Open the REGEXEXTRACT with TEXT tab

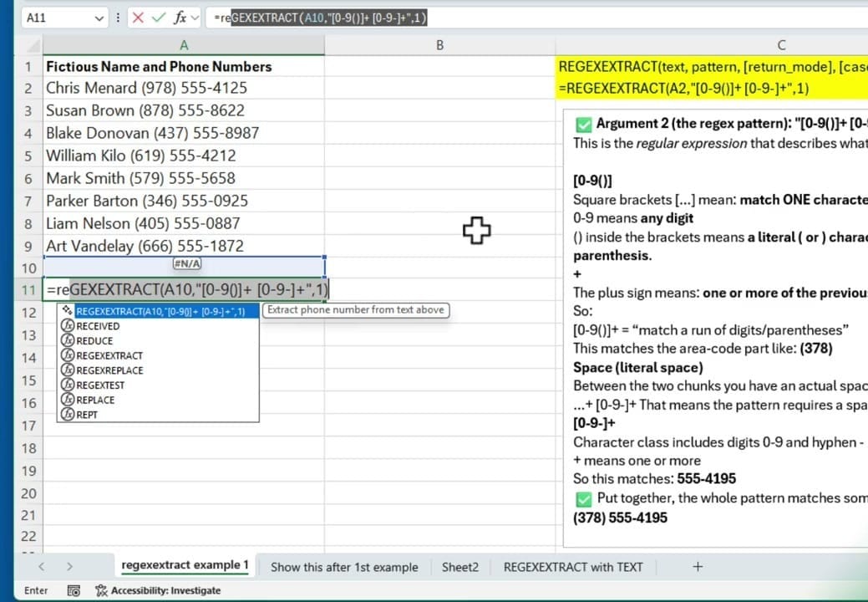click(573, 567)
